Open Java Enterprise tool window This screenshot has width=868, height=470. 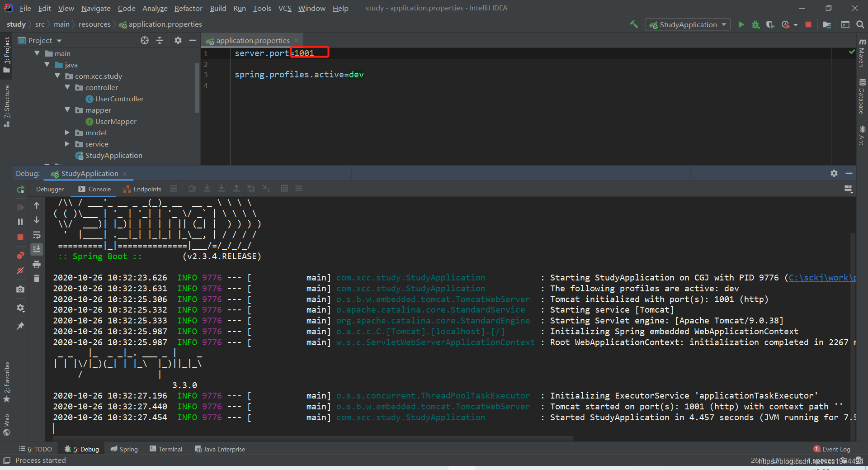point(220,449)
